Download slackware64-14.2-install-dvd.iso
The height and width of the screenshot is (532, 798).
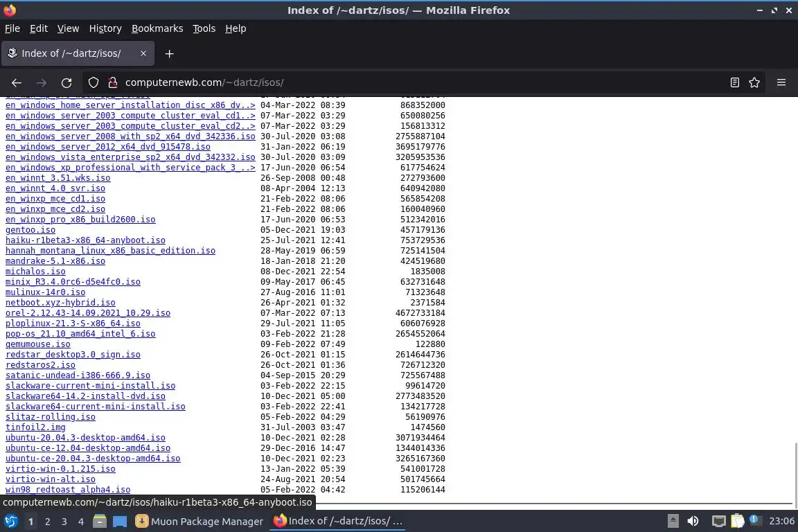click(x=85, y=396)
